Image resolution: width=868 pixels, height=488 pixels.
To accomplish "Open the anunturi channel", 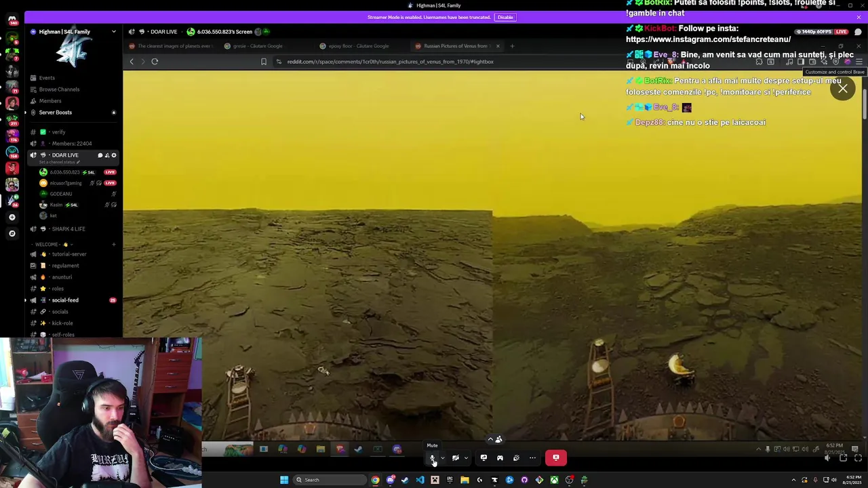I will click(x=62, y=277).
